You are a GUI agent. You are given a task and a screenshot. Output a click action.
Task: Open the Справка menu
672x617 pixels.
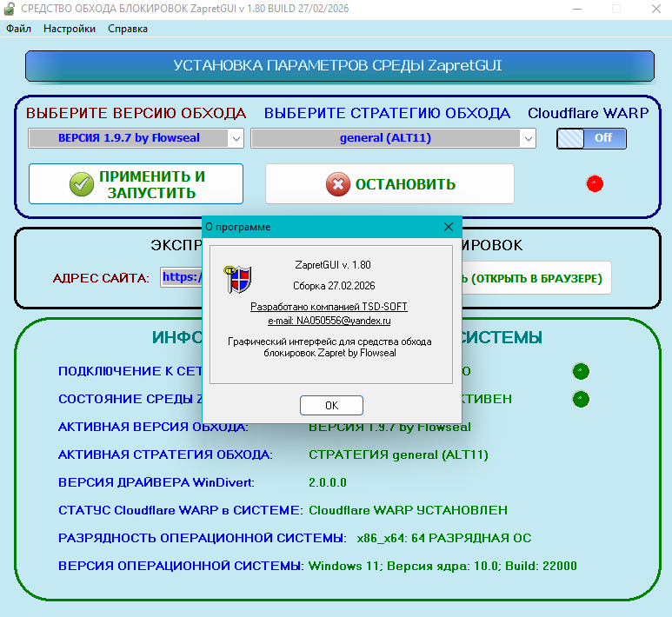[x=128, y=29]
